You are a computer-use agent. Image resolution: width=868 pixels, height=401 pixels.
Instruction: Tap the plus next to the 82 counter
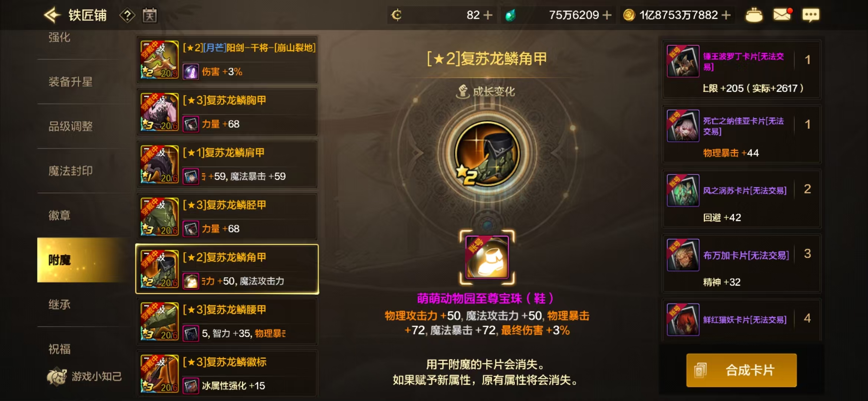pos(488,15)
